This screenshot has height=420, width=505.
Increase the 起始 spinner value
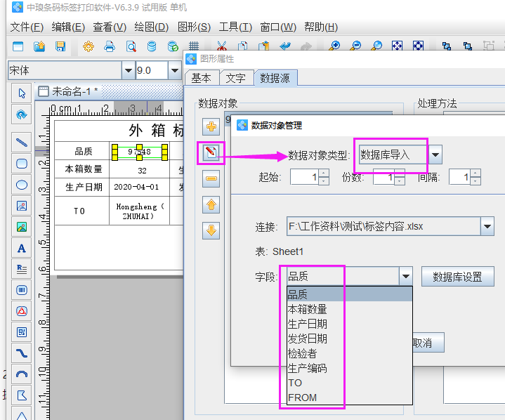click(x=324, y=173)
